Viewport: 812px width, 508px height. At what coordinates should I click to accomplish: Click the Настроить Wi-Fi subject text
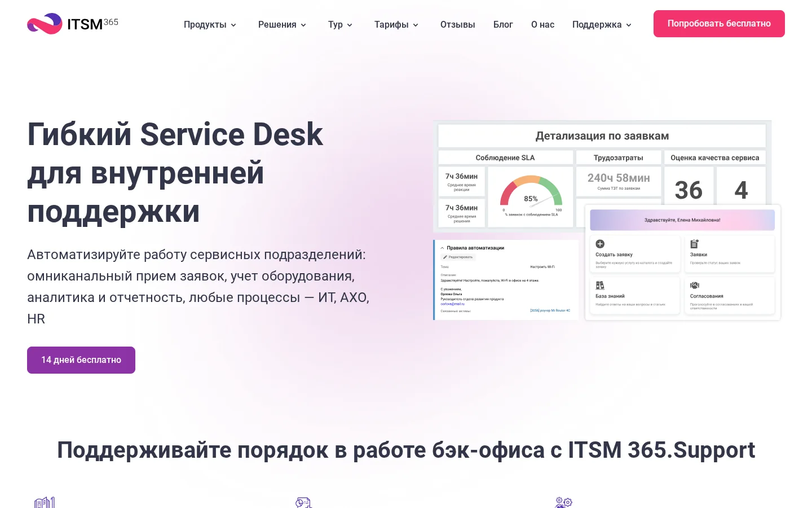542,266
